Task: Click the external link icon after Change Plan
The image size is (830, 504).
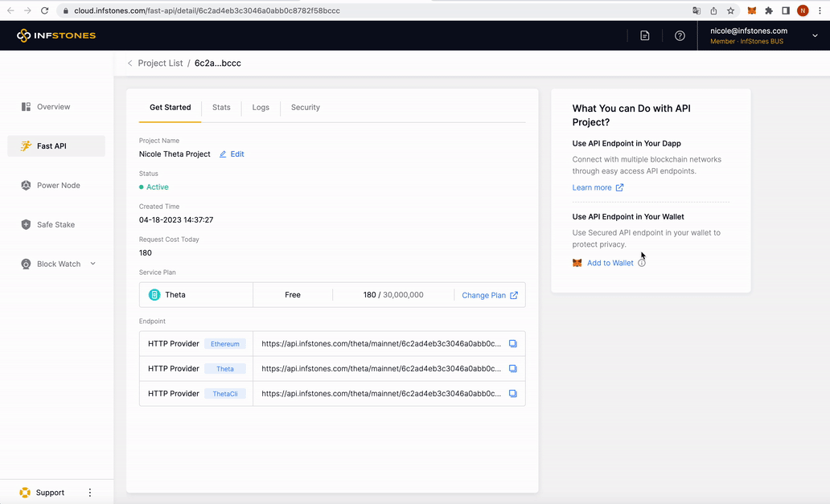Action: (514, 295)
